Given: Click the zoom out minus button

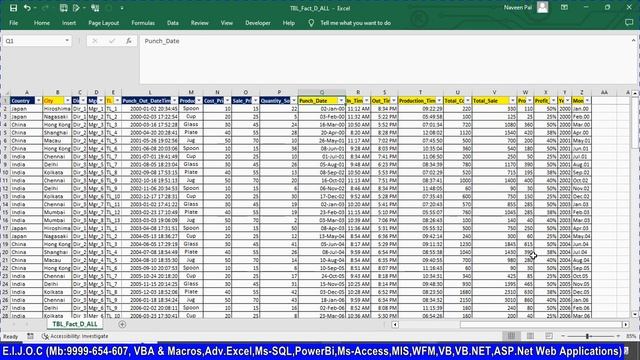Looking at the screenshot, I should 563,336.
